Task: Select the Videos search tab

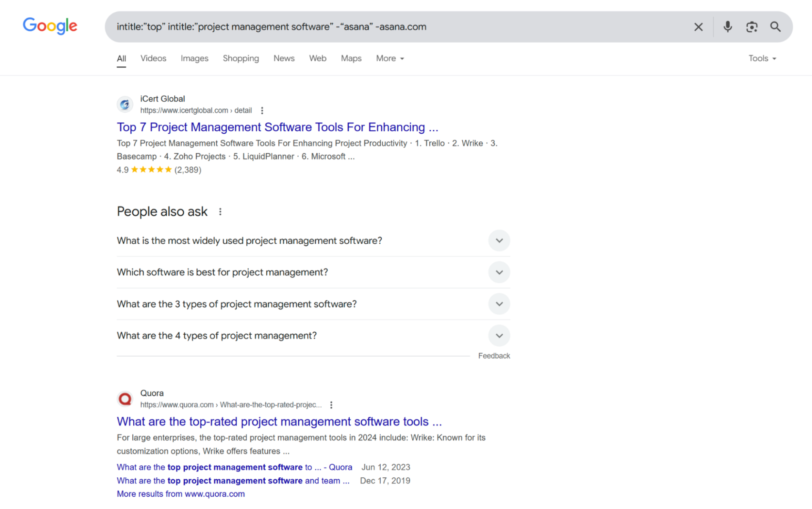Action: pos(152,58)
